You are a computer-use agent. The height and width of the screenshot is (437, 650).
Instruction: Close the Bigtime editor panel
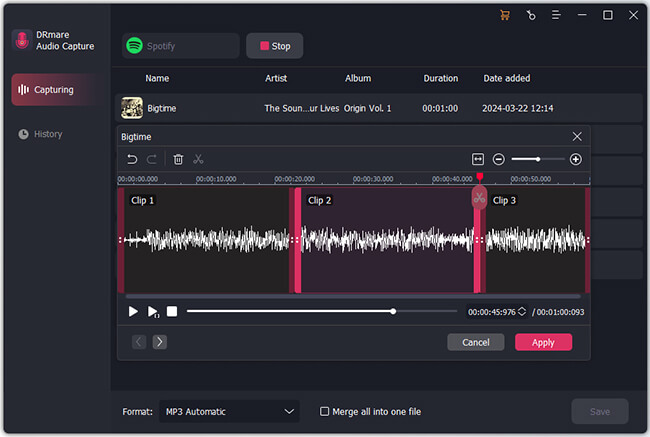pos(577,136)
